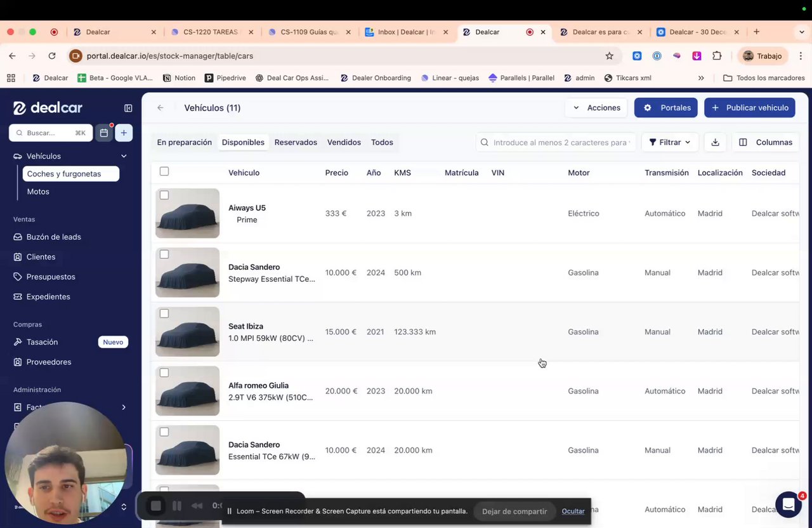Viewport: 812px width, 528px height.
Task: Collapse the Vehículos sidebar section
Action: coord(124,156)
